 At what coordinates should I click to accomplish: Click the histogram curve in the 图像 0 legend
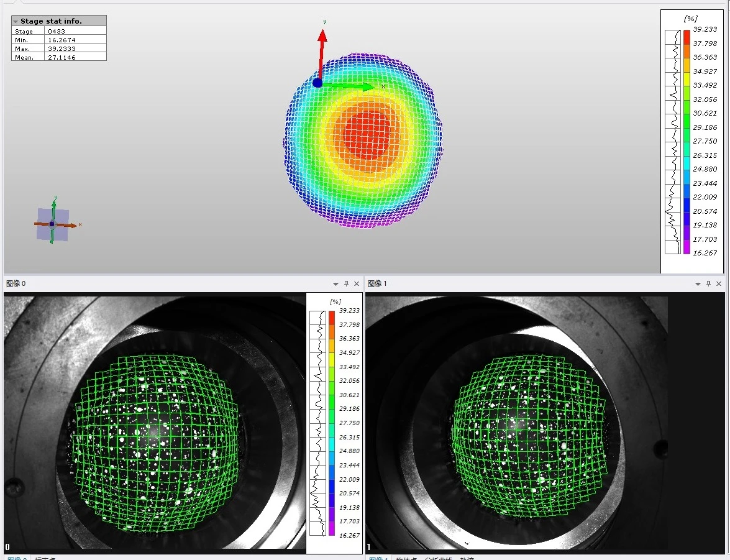(318, 423)
